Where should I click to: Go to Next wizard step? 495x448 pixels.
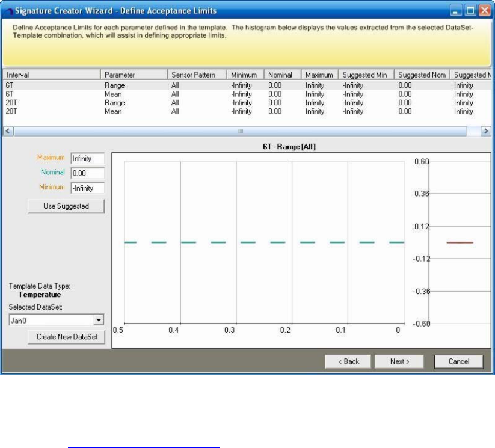tap(399, 361)
